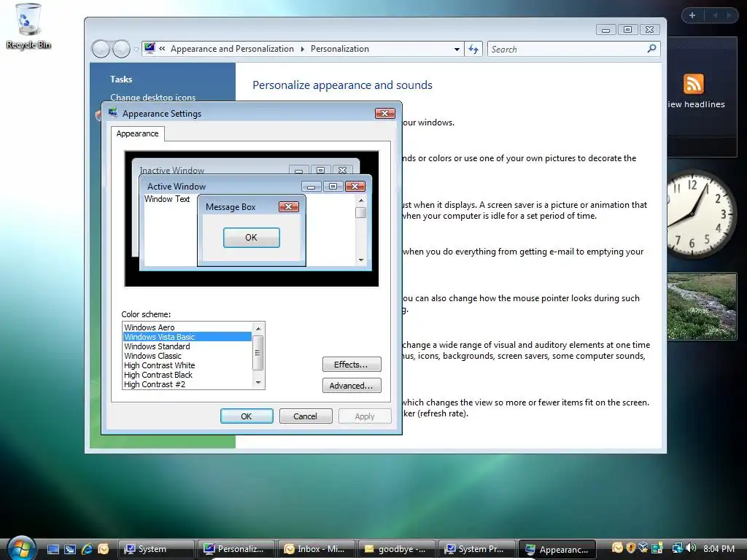Minimize the Personalization window
Viewport: 747px width, 560px height.
pyautogui.click(x=606, y=29)
